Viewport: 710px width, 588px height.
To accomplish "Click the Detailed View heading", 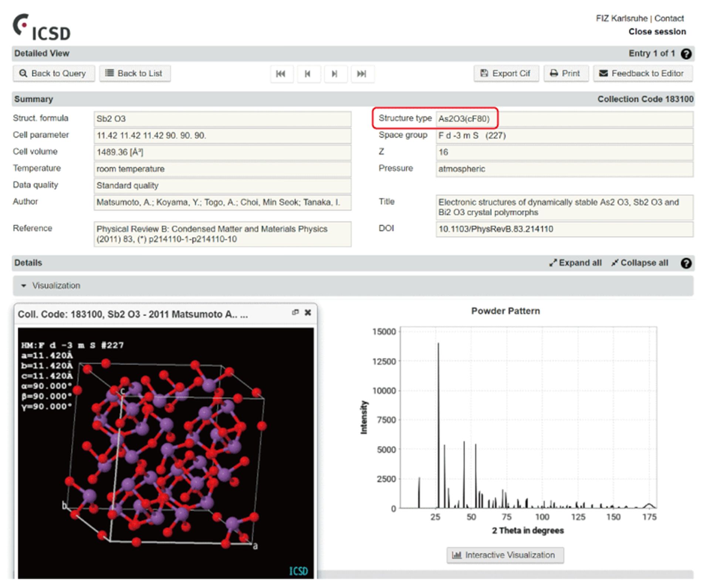I will click(42, 53).
